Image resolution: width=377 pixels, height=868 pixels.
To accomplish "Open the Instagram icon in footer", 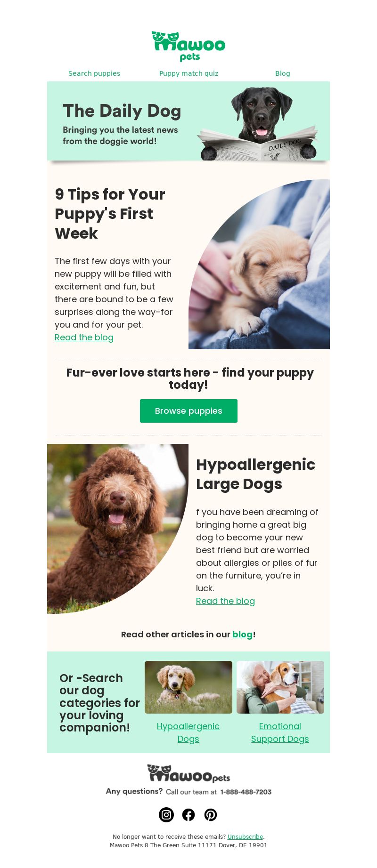I will (x=166, y=815).
